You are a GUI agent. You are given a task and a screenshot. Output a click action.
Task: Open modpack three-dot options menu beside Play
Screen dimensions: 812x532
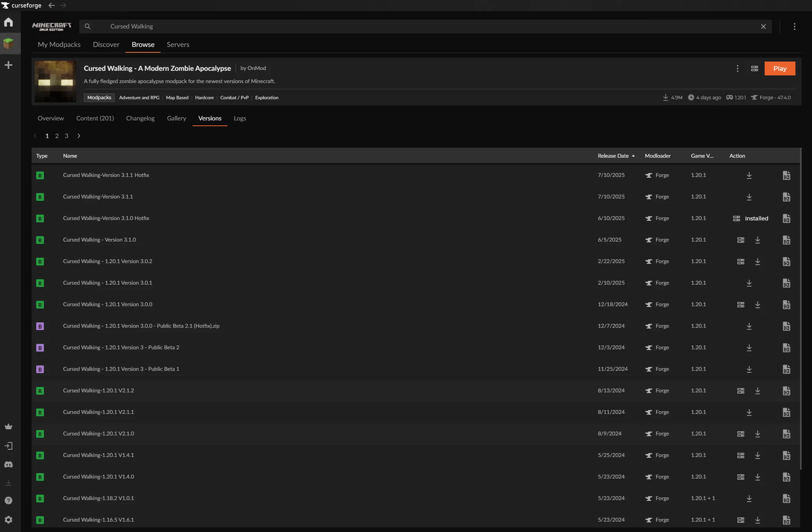[737, 68]
